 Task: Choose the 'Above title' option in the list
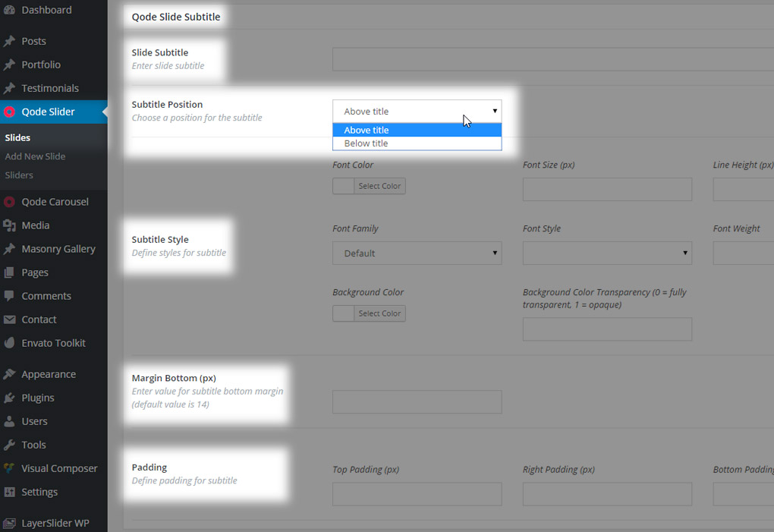[417, 131]
